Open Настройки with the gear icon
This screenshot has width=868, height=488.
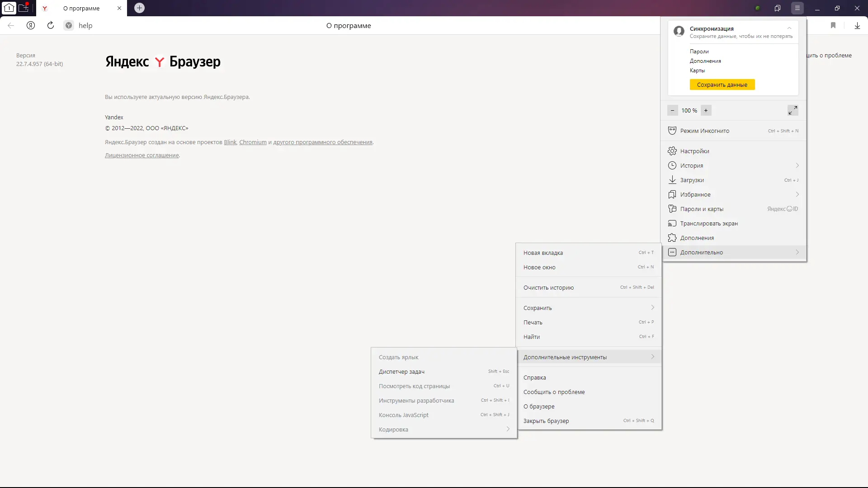(672, 151)
